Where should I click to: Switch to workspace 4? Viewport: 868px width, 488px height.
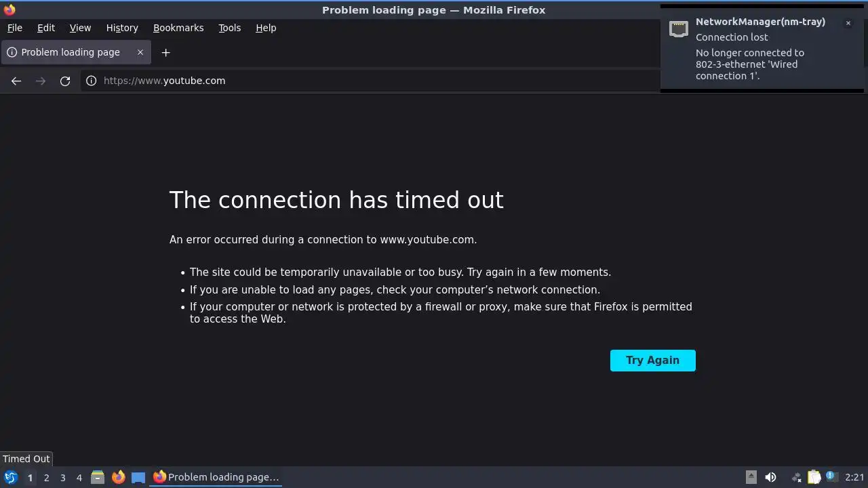coord(79,478)
